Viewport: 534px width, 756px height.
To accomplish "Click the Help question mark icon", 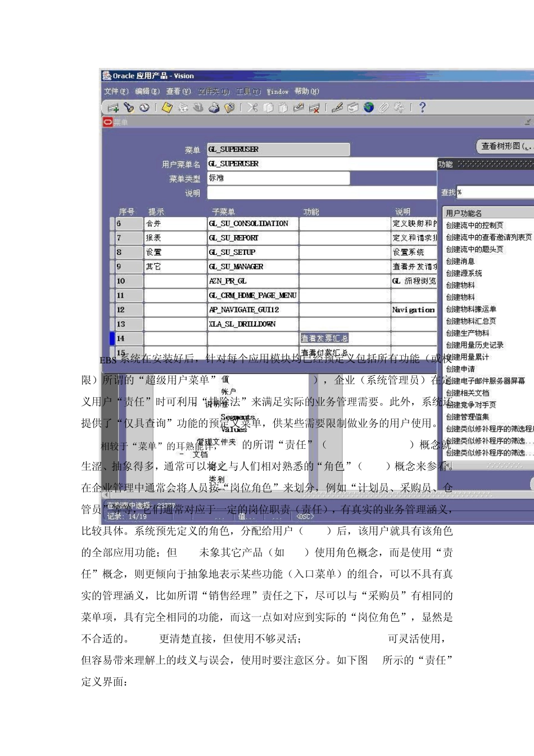I will (x=422, y=107).
